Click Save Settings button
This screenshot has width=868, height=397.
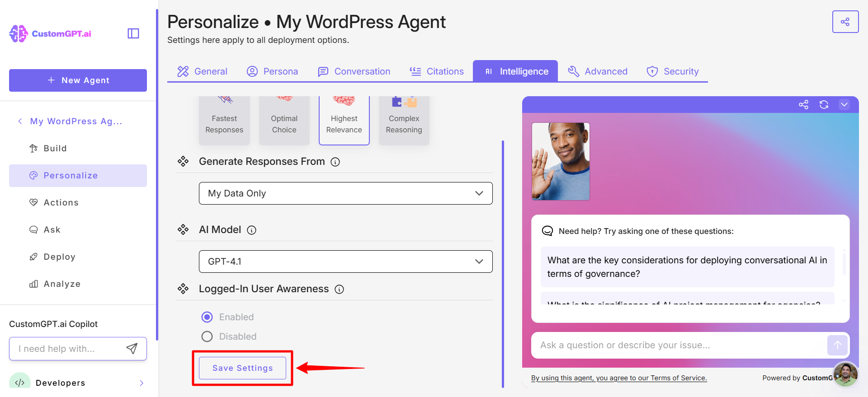coord(242,368)
